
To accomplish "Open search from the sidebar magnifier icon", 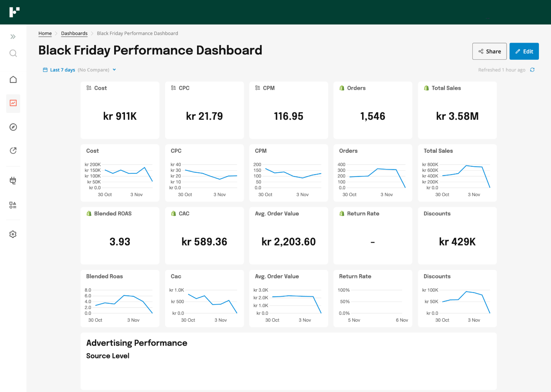I will pos(13,53).
